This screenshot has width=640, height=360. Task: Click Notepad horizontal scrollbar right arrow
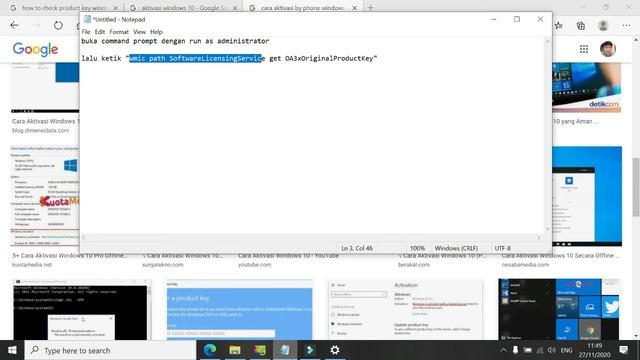[539, 237]
